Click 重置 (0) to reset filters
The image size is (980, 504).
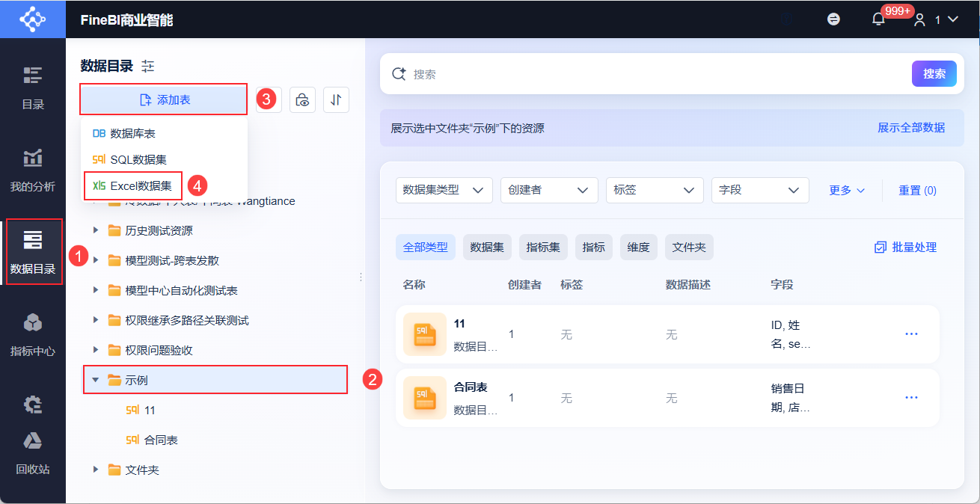click(x=917, y=190)
